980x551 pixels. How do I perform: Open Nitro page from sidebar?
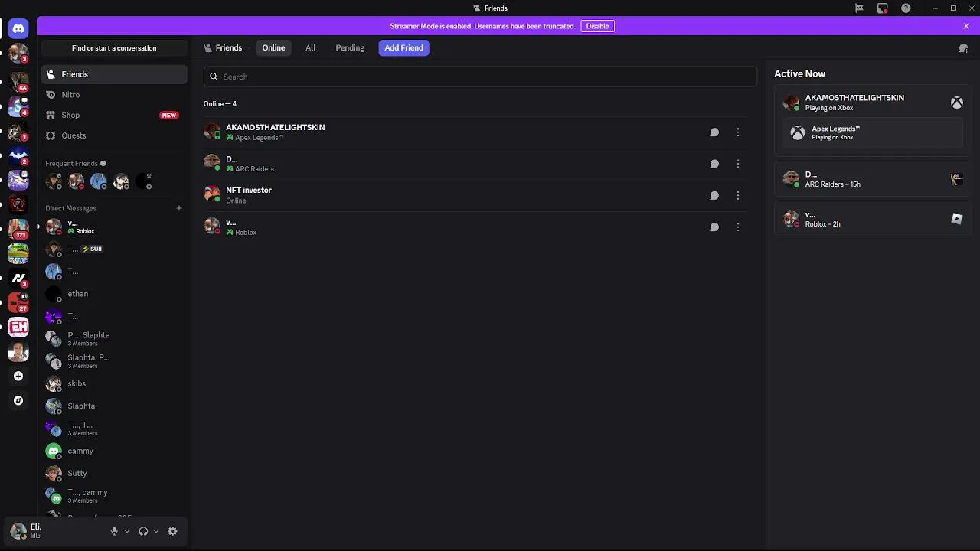pos(114,95)
